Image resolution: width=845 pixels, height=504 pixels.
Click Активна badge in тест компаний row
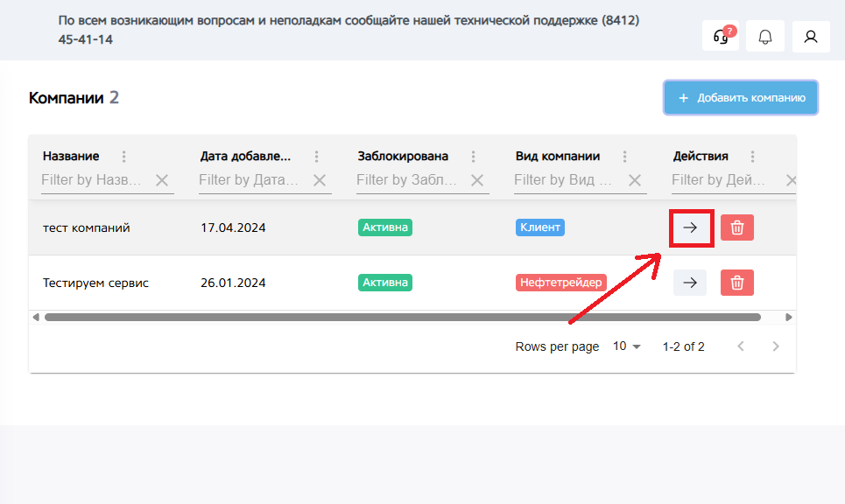384,227
